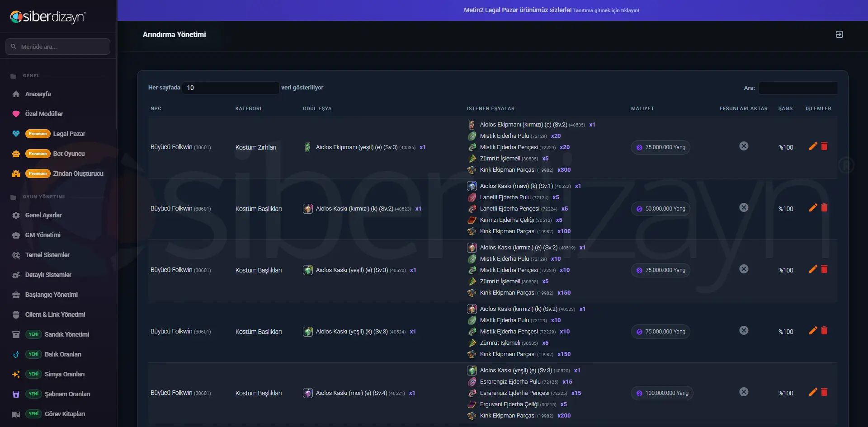Click the logout icon in top right header
Image resolution: width=868 pixels, height=427 pixels.
tap(839, 34)
